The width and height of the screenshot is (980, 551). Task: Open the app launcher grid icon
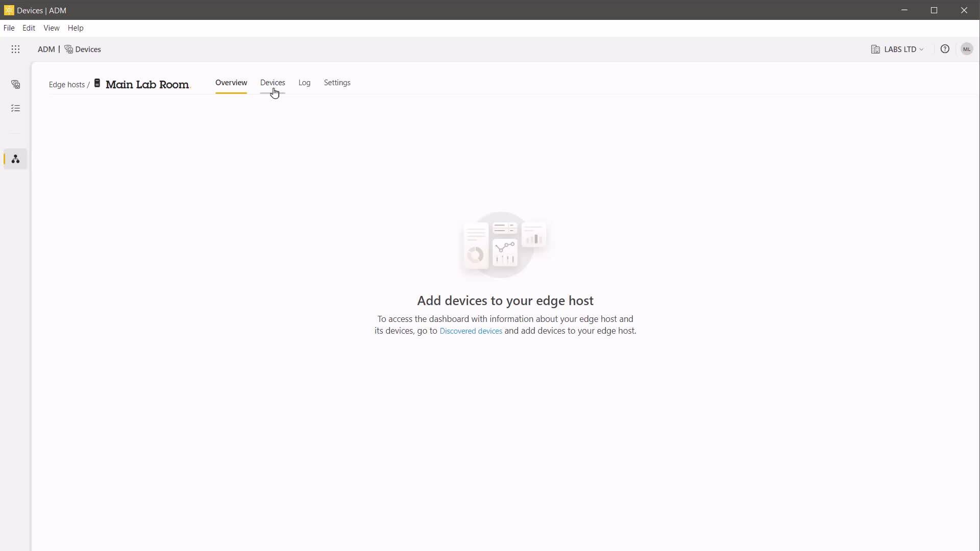(x=15, y=49)
